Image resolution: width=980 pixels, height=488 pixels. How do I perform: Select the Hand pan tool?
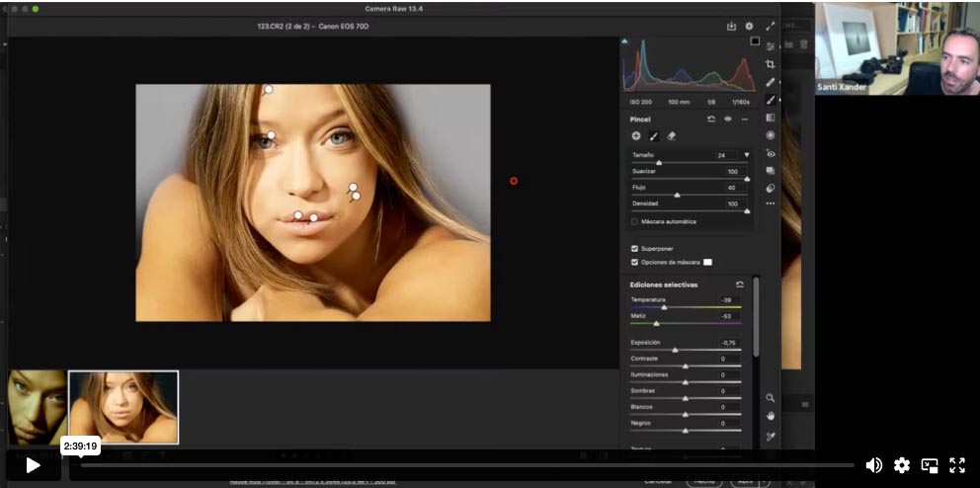coord(770,416)
